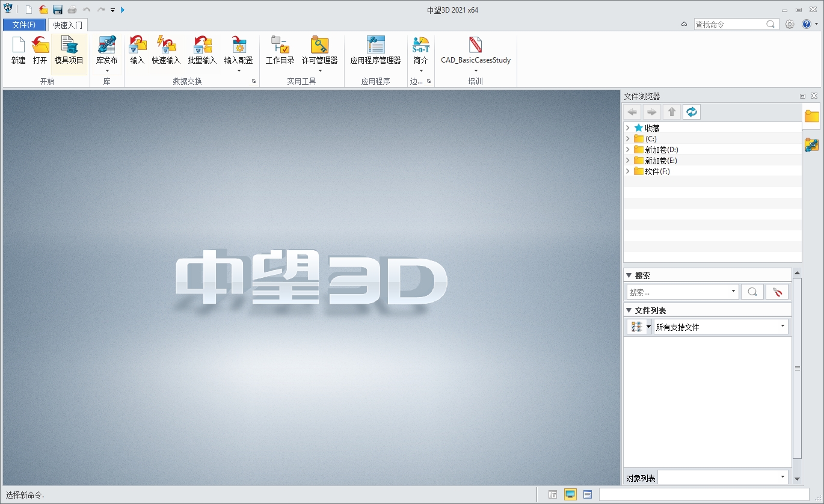Open the 所有支持文件 file type dropdown
This screenshot has height=504, width=824.
(721, 327)
